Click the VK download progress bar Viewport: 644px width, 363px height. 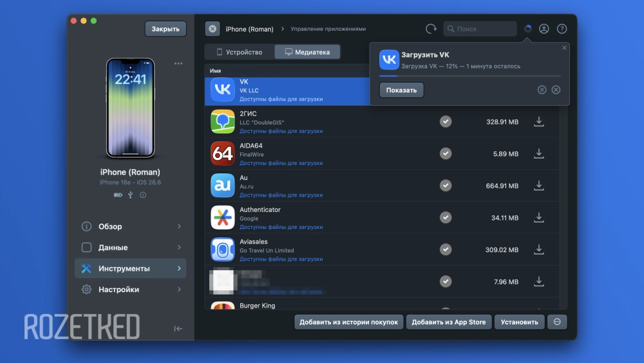point(470,76)
